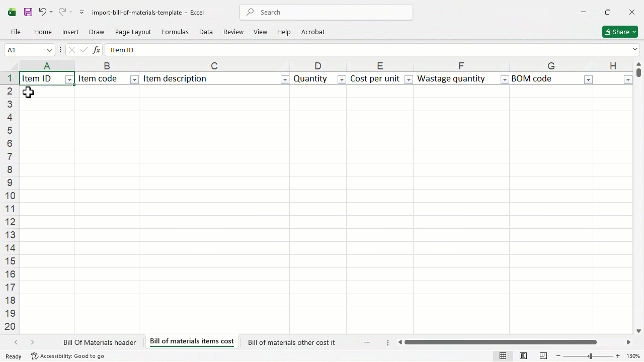Click the Redo arrow icon
The image size is (644, 362).
point(62,12)
